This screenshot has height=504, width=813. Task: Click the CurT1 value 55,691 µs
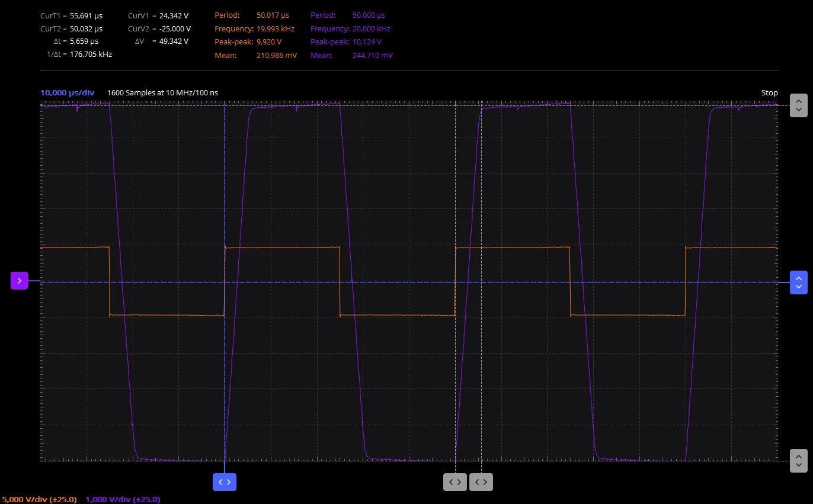86,16
